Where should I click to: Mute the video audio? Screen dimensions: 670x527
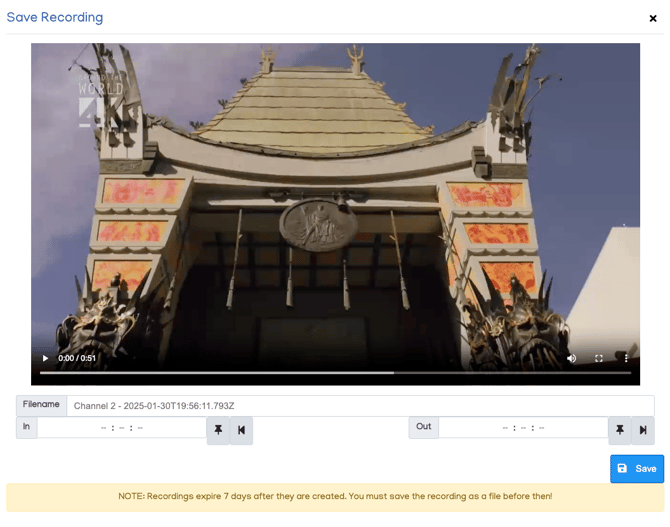pos(572,358)
